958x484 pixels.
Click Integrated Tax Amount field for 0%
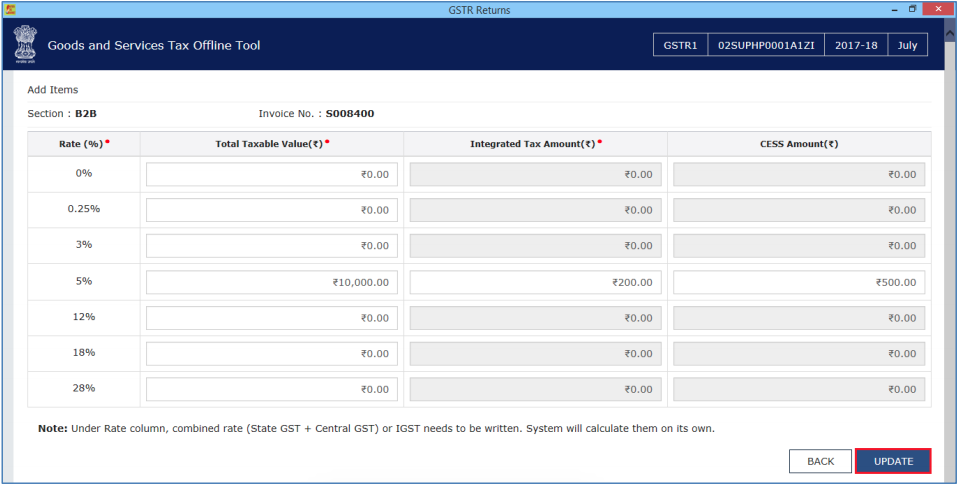(x=535, y=174)
